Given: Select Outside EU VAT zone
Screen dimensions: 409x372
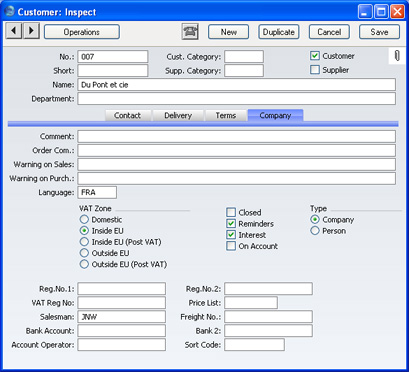Looking at the screenshot, I should [84, 253].
